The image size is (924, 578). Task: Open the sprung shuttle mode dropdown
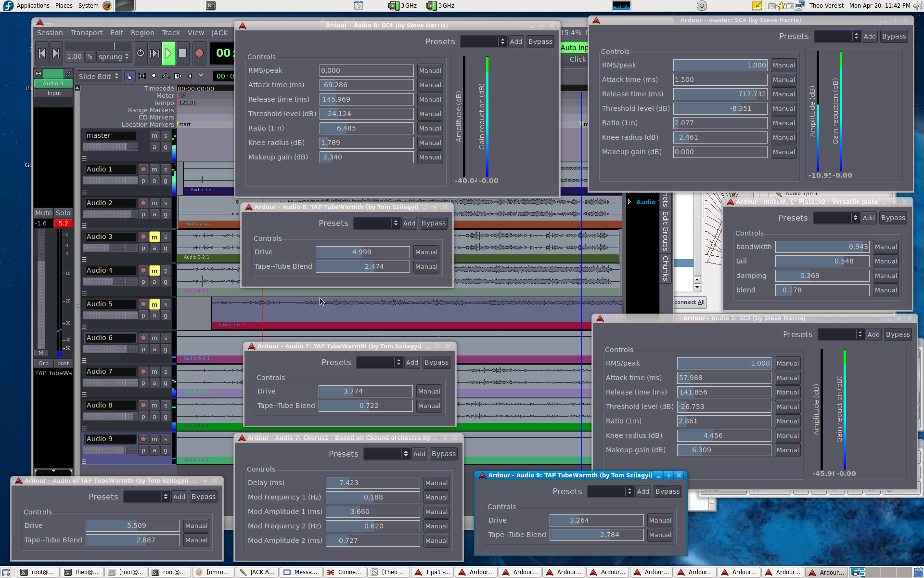click(114, 56)
